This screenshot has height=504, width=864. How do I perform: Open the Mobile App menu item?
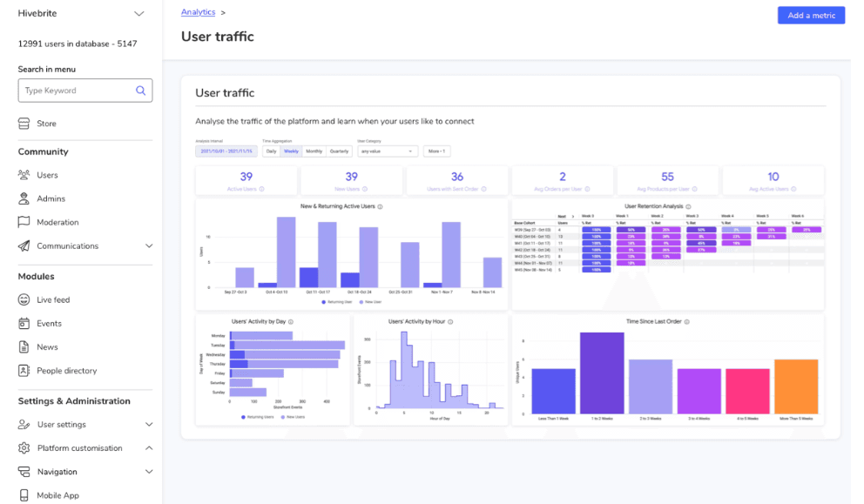pos(57,496)
